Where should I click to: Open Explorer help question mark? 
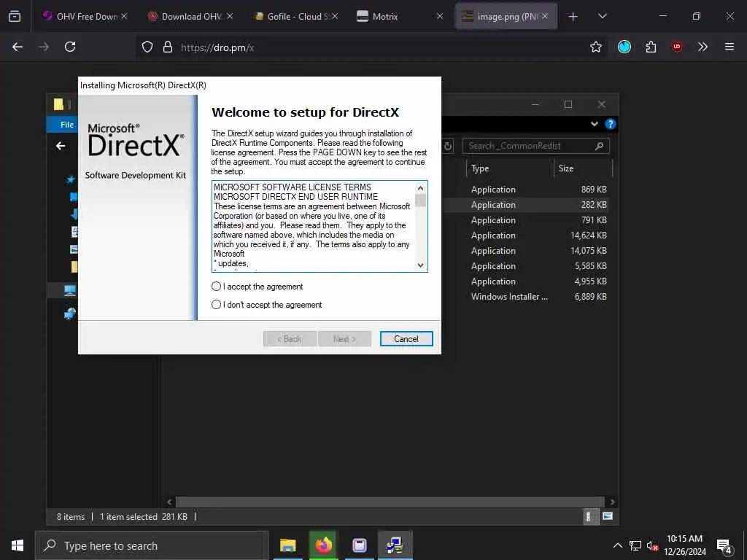coord(610,124)
